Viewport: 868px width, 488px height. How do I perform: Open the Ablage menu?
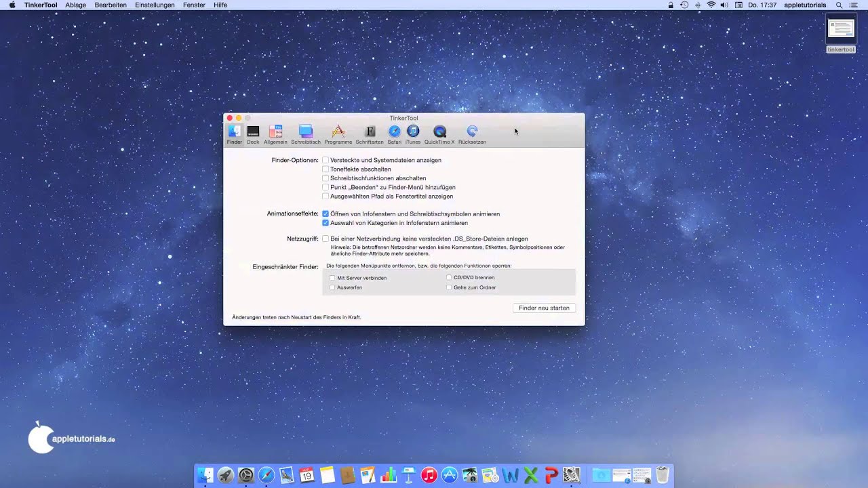point(76,5)
